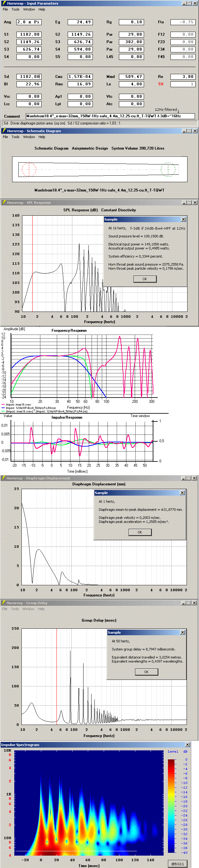Click the '12HzHP-Bw4_50HzLP-LR4.txt' blue legend entry

(x=31, y=408)
